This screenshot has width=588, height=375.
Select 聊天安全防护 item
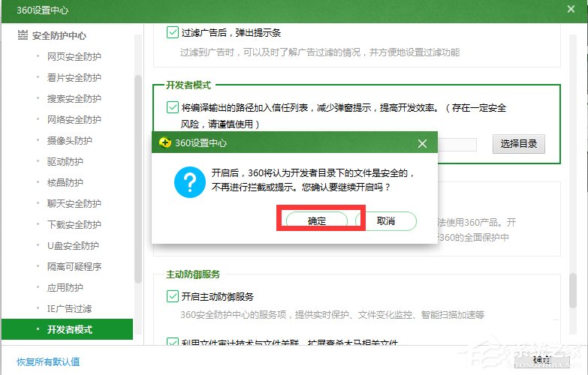tap(74, 203)
